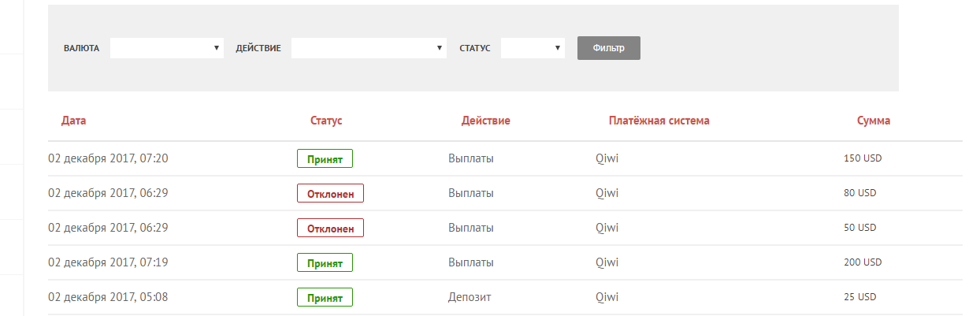Click Отклонен badge for 50 USD payout
The width and height of the screenshot is (980, 316).
330,228
